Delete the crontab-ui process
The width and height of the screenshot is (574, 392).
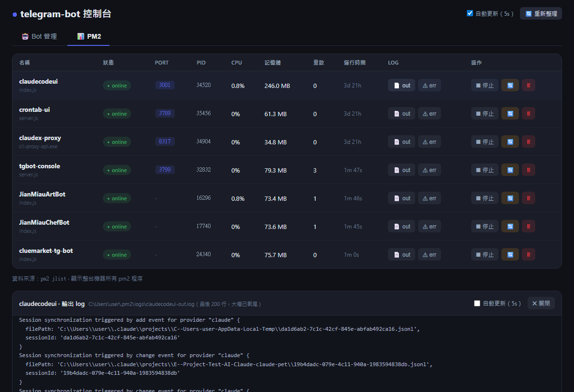529,114
